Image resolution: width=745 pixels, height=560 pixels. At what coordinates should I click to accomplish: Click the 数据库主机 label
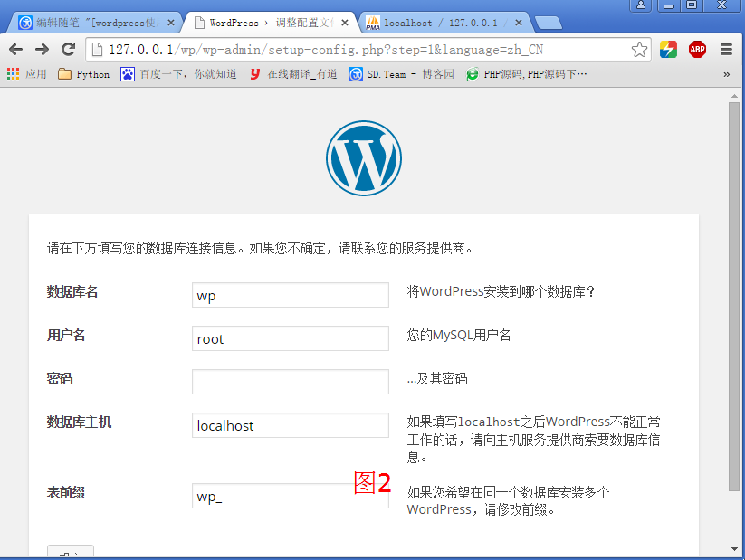pos(79,422)
